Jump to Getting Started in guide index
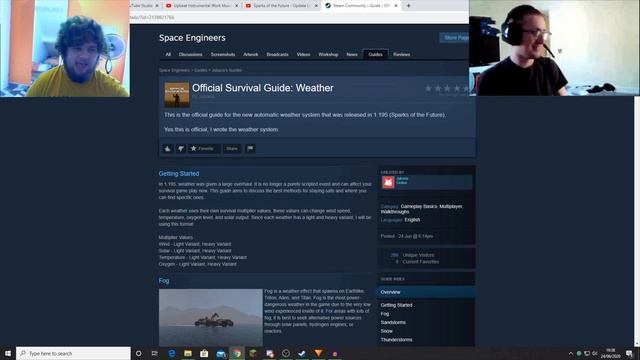The width and height of the screenshot is (640, 360). coord(396,305)
